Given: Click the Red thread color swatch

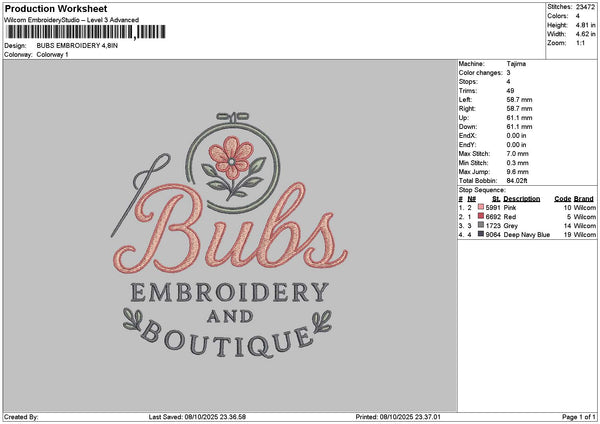Looking at the screenshot, I should coord(481,216).
